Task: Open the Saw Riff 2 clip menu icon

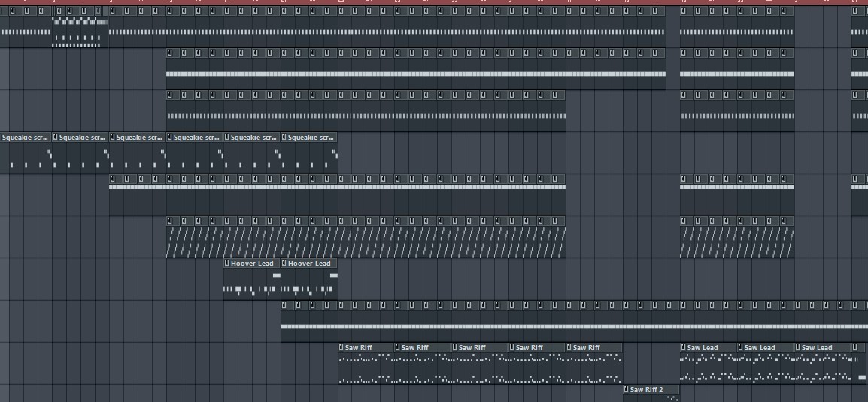Action: click(x=627, y=390)
